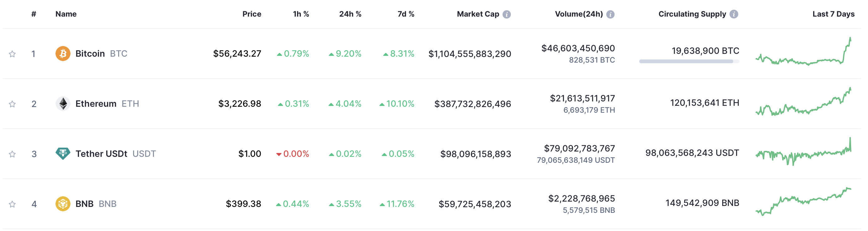Open Bitcoin's 24h volume figure link
The width and height of the screenshot is (868, 231).
tap(578, 49)
